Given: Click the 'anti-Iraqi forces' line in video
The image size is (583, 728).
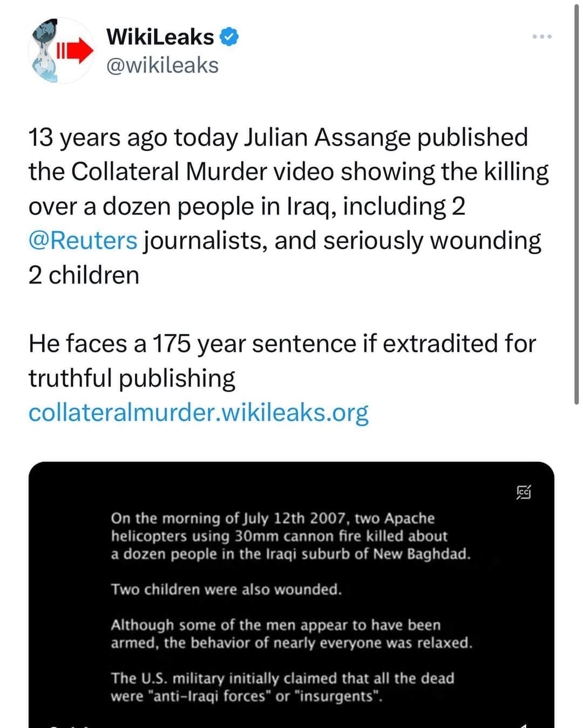Looking at the screenshot, I should (247, 696).
